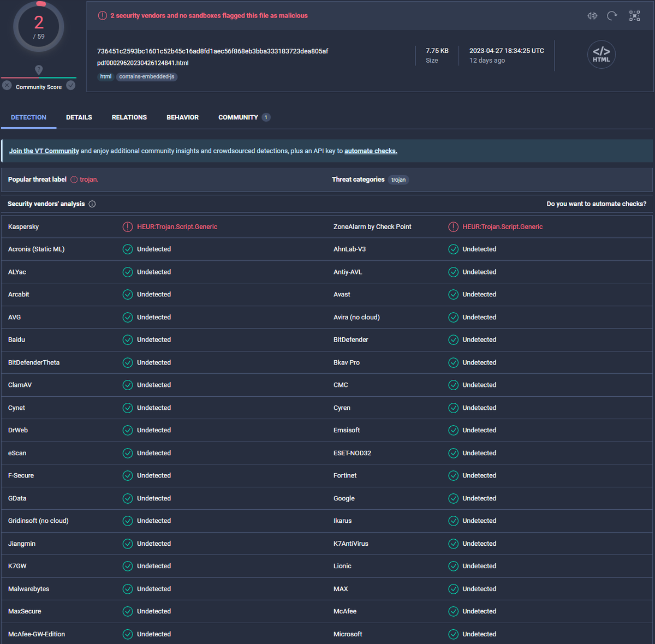This screenshot has height=644, width=655.
Task: Click the alert icon next to Popular threat label
Action: [x=74, y=180]
